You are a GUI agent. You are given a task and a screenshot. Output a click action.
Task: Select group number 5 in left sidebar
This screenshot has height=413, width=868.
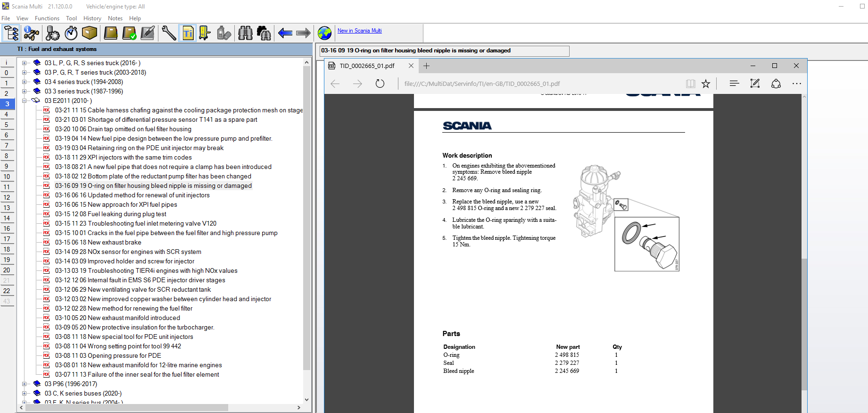click(7, 125)
